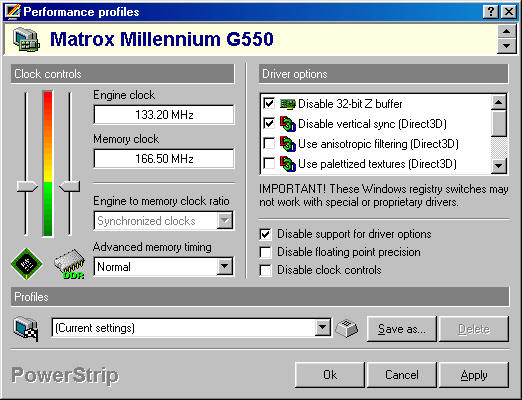Click the Save as... button
This screenshot has width=522, height=400.
[402, 329]
